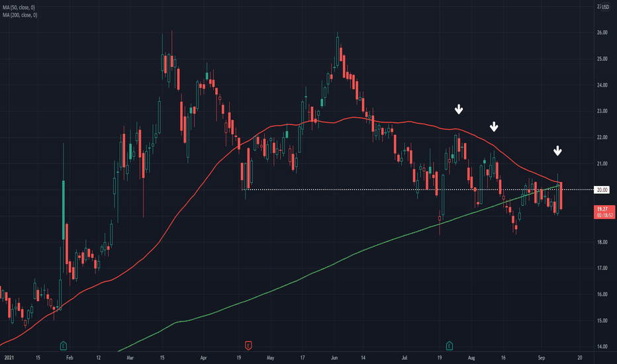Click the current price label 19.27
Viewport: 617px width, 364px height.
604,212
